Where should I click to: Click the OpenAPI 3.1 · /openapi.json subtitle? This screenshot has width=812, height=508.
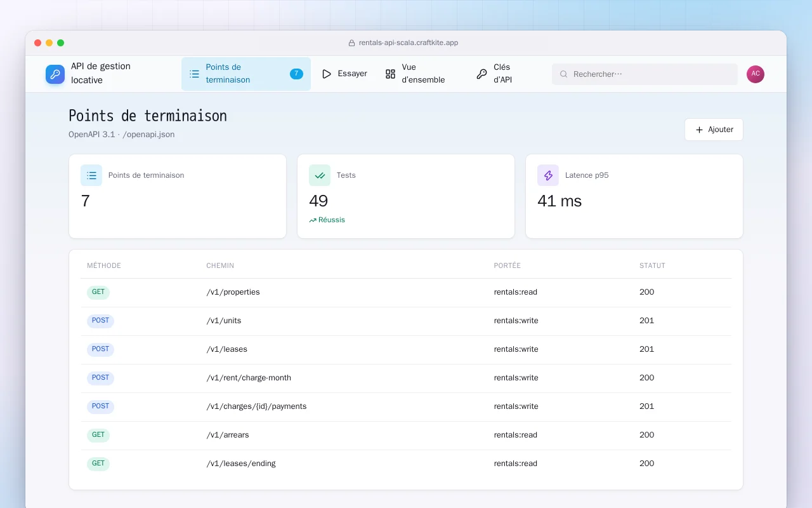[x=122, y=135]
